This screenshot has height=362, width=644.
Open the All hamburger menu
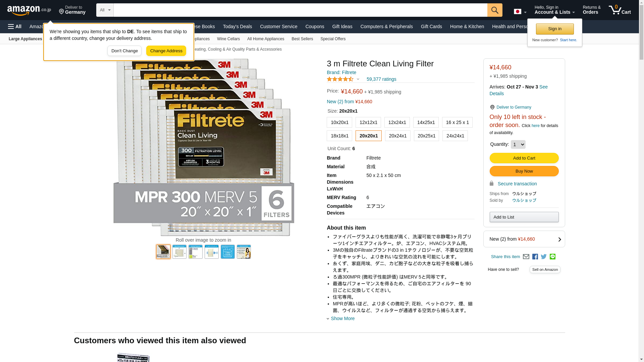point(15,26)
